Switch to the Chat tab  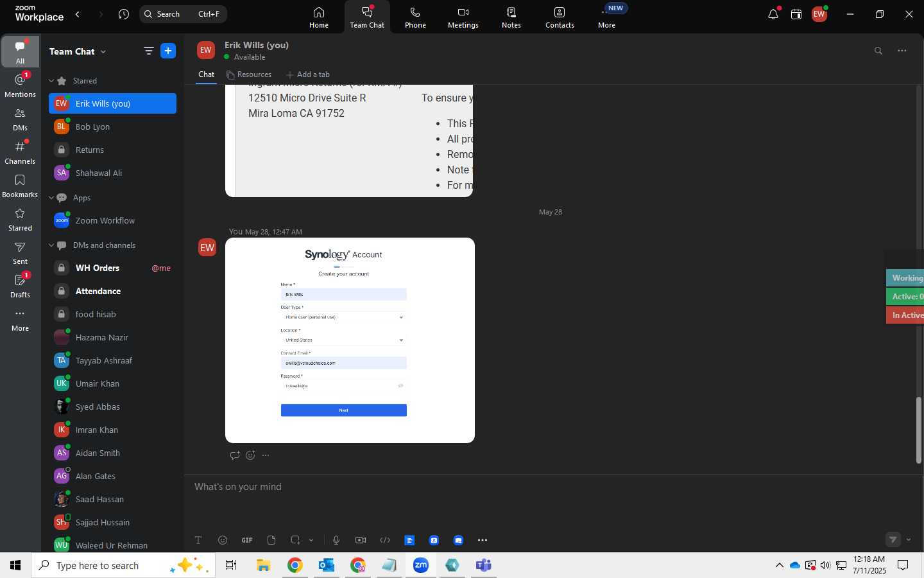[x=206, y=74]
